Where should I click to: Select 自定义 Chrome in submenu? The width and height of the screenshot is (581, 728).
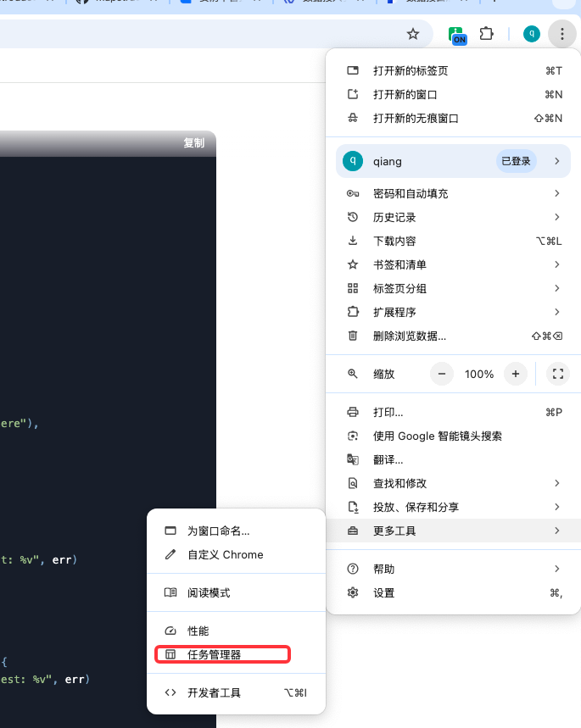pyautogui.click(x=236, y=554)
